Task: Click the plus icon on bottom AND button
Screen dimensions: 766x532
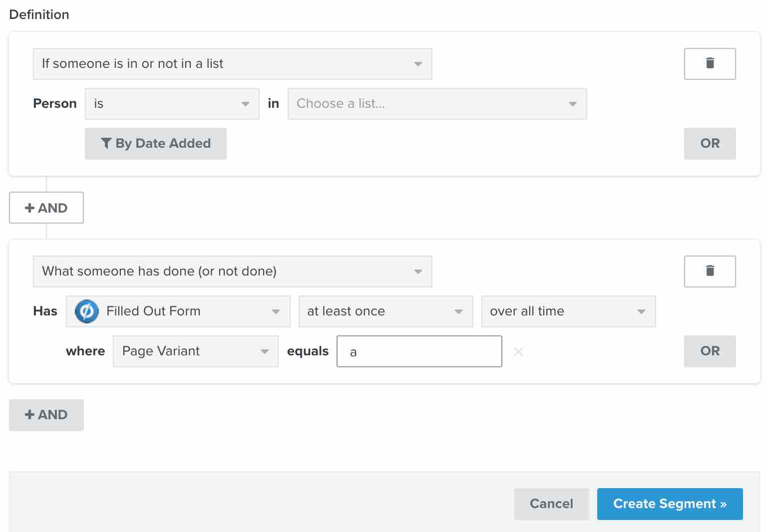Action: [29, 415]
